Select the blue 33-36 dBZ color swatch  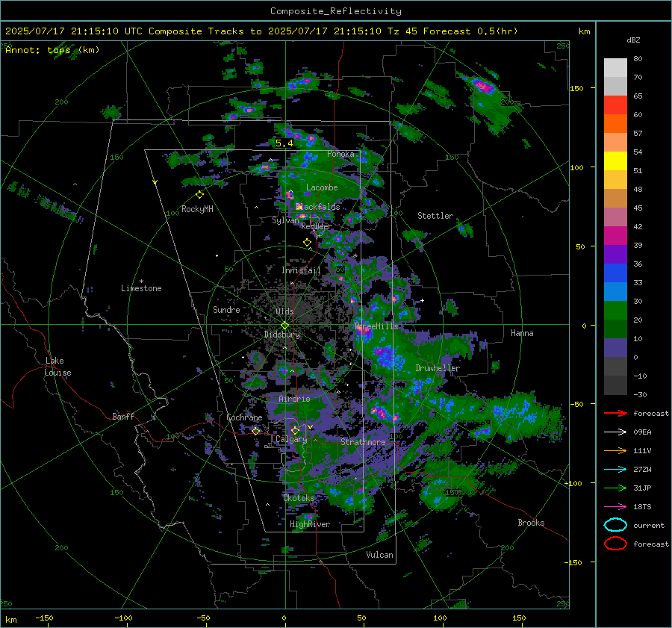pos(615,273)
